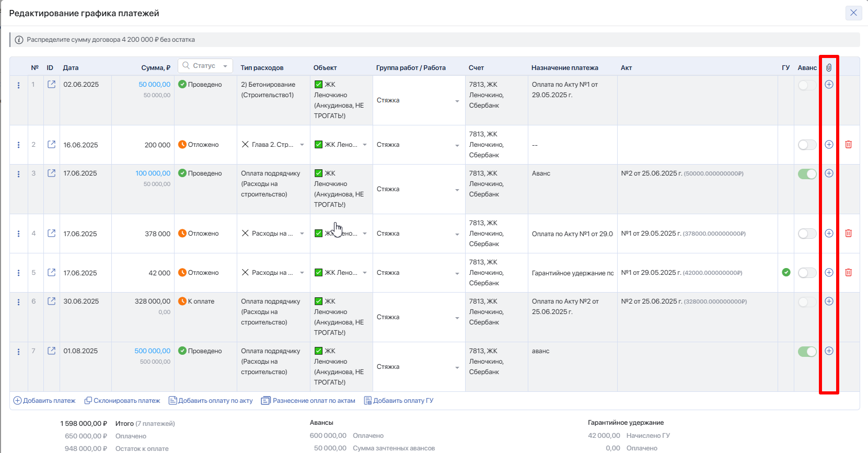Click plus attachment icon in row 3
This screenshot has width=868, height=453.
pos(829,173)
